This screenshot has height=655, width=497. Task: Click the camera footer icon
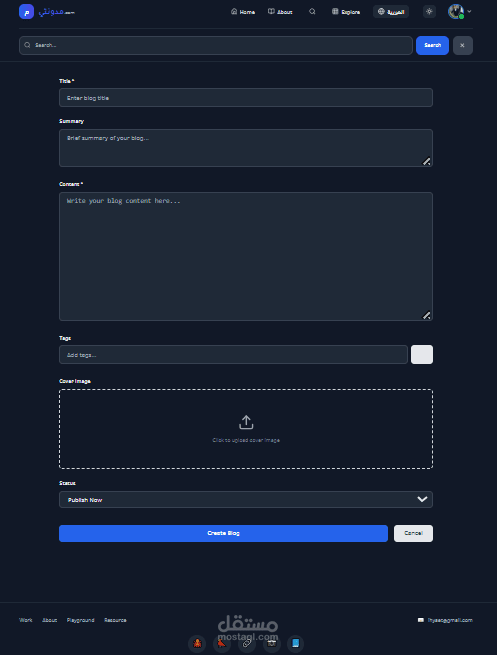pos(271,643)
